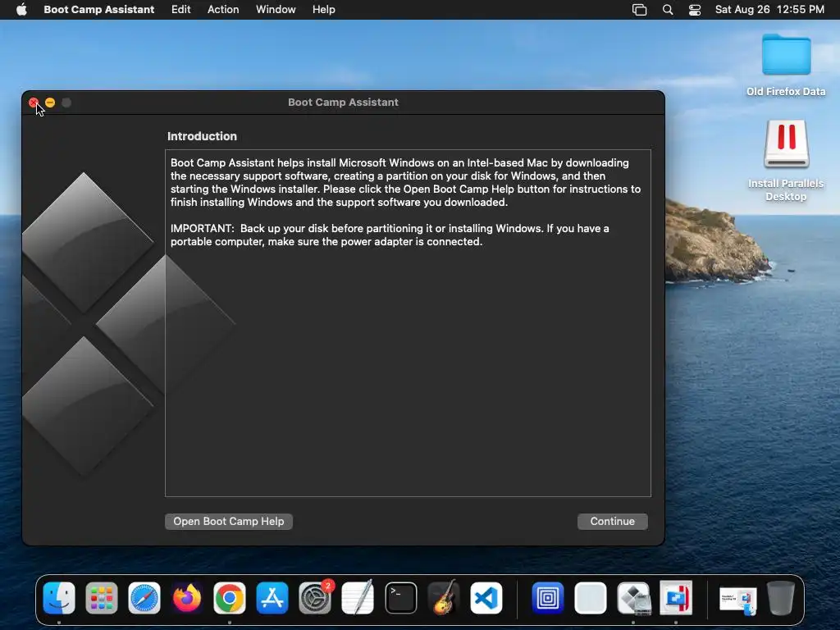Open the Apple menu

click(x=21, y=10)
